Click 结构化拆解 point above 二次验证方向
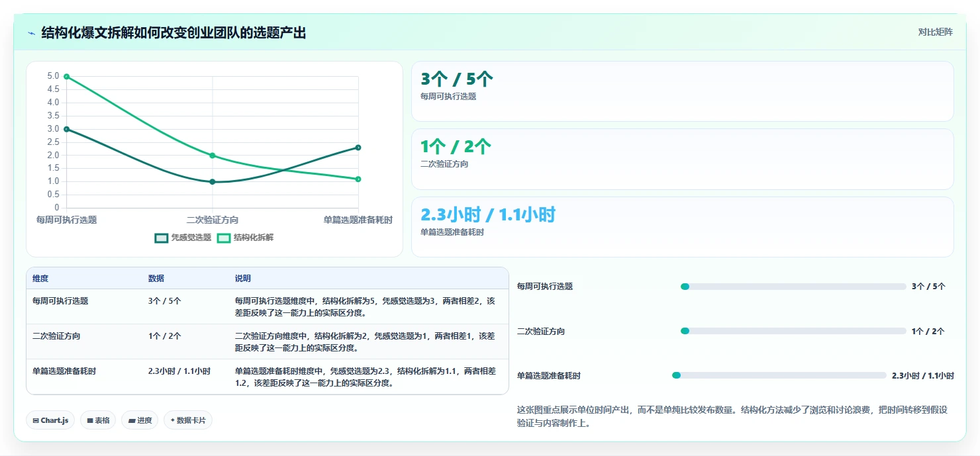Viewport: 980px width, 456px height. click(x=213, y=156)
